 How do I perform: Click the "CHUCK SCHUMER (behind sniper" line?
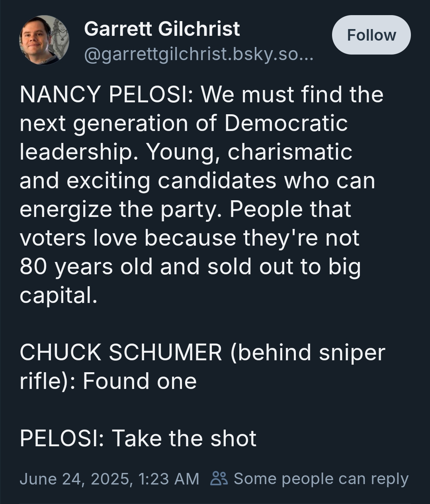[x=202, y=352]
